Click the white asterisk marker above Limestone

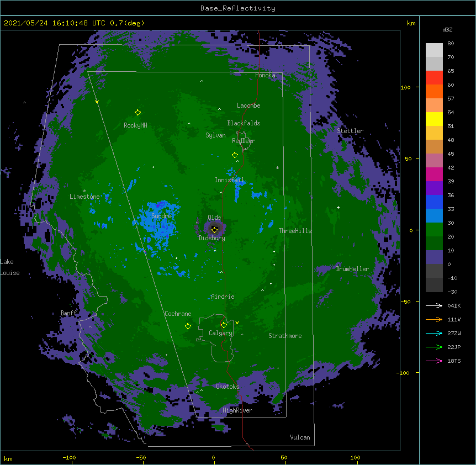(84, 191)
